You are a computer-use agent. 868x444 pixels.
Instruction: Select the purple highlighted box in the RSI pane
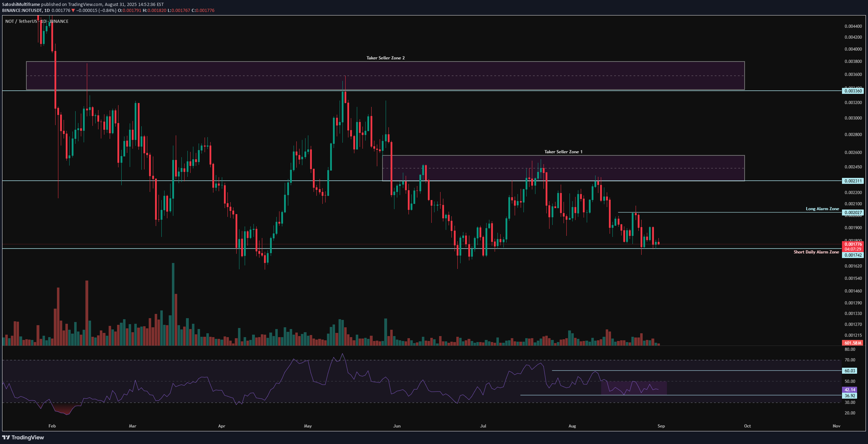coord(634,388)
